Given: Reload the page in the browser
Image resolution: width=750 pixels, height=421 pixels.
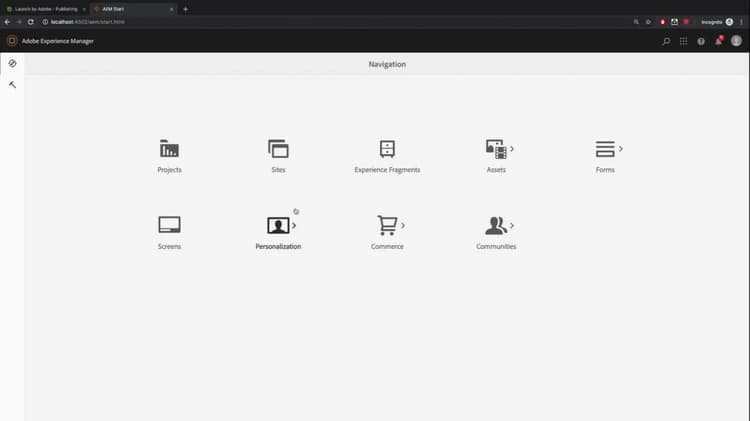Looking at the screenshot, I should pos(31,22).
